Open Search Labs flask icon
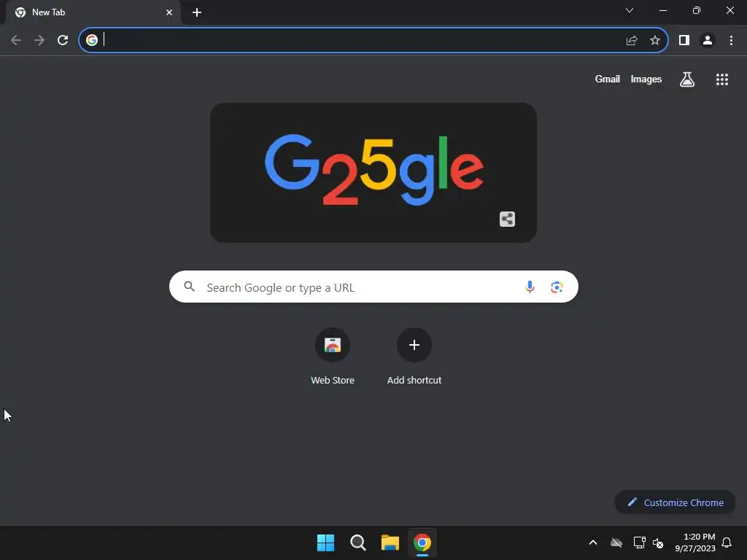This screenshot has width=747, height=560. tap(687, 79)
